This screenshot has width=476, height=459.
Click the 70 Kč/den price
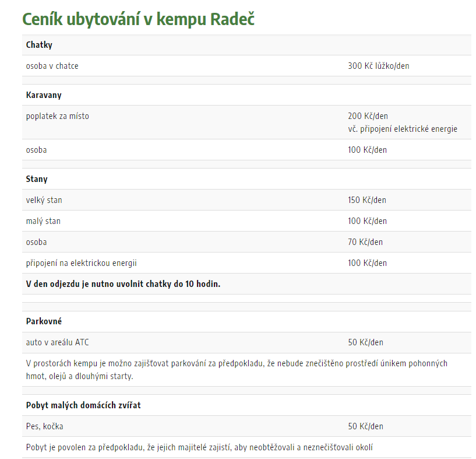(x=365, y=242)
